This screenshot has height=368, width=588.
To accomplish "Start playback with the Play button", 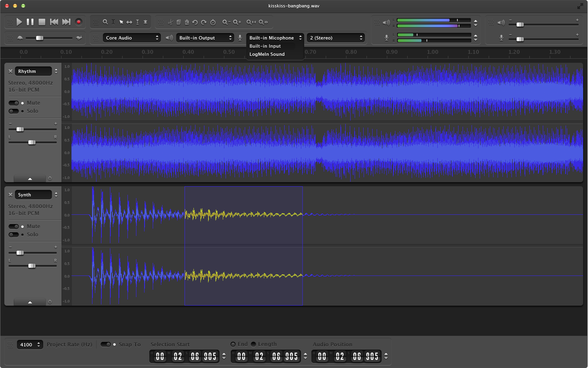I will 19,22.
